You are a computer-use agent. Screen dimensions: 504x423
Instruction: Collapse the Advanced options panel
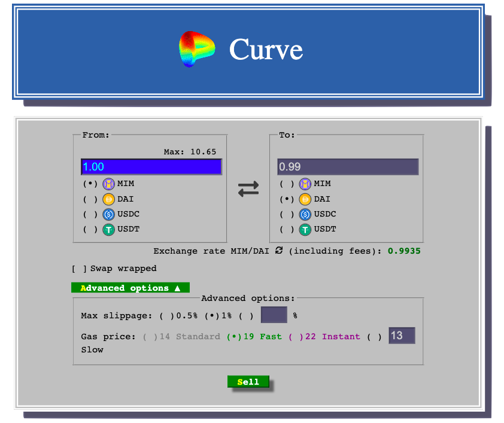pos(130,288)
